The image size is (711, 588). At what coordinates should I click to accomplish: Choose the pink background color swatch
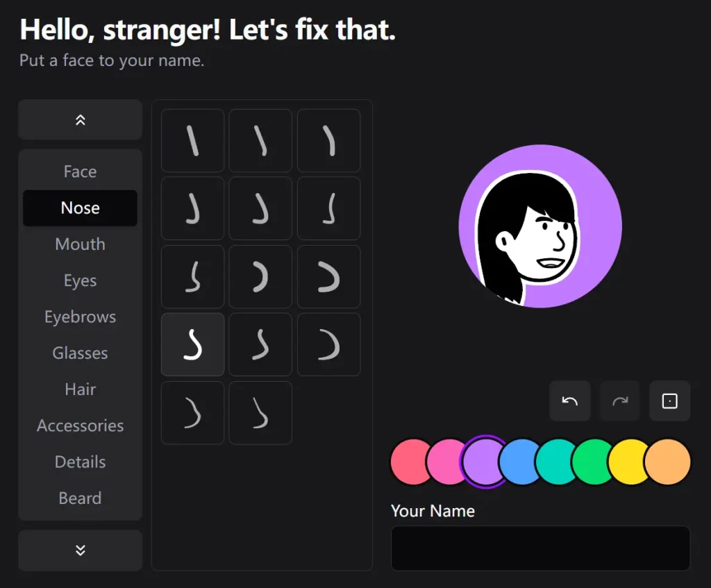(x=447, y=461)
